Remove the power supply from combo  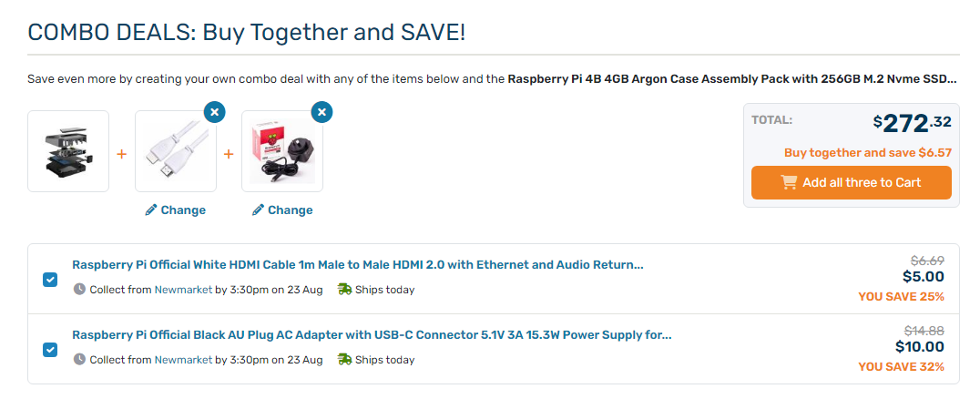tap(322, 112)
